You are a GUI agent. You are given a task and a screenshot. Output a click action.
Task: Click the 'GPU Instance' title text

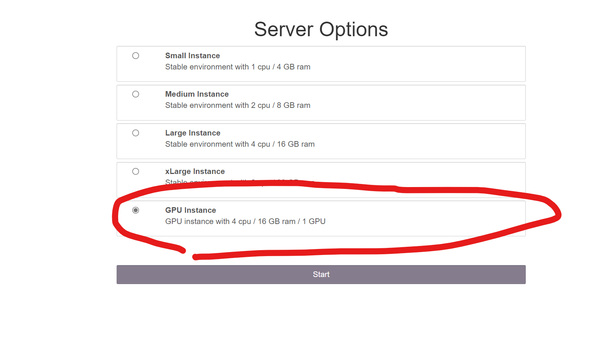click(191, 210)
